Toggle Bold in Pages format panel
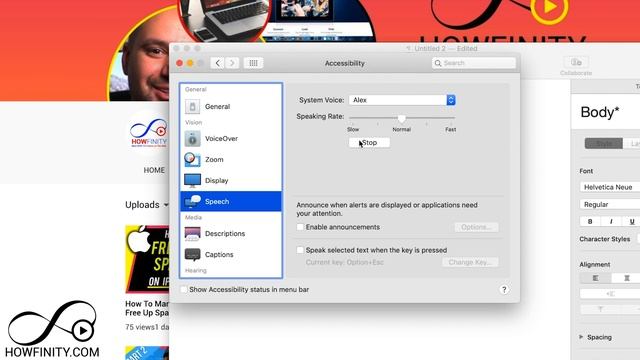 [x=590, y=221]
